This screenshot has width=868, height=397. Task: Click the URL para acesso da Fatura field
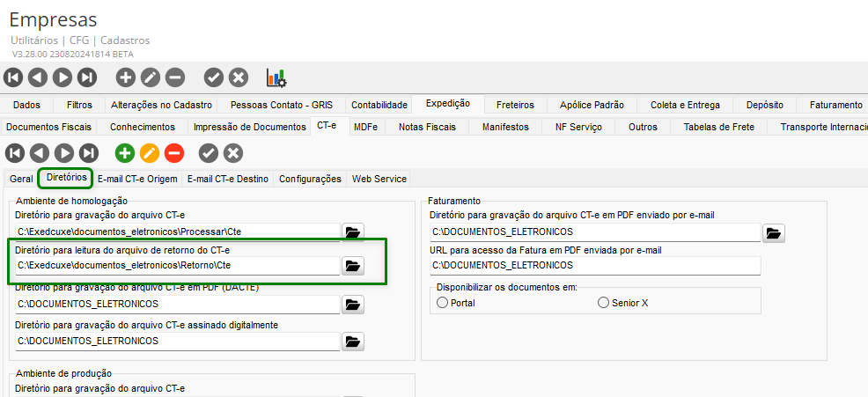click(594, 265)
